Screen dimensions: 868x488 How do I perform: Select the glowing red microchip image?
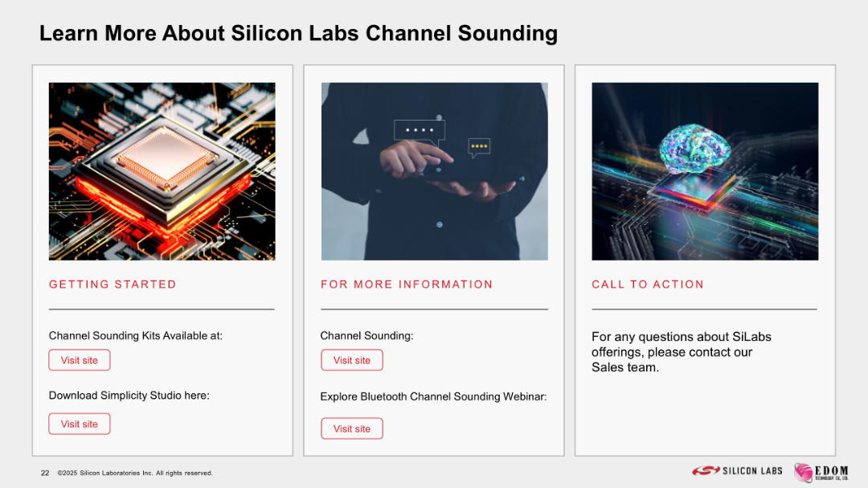pyautogui.click(x=162, y=171)
